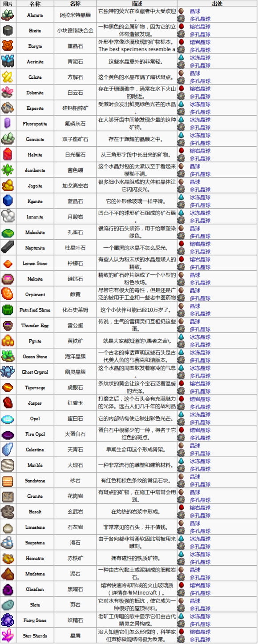
Task: Select the yellow Calcite crystal image
Action: [x=8, y=77]
